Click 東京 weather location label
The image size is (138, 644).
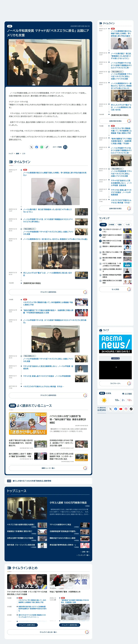tap(102, 393)
